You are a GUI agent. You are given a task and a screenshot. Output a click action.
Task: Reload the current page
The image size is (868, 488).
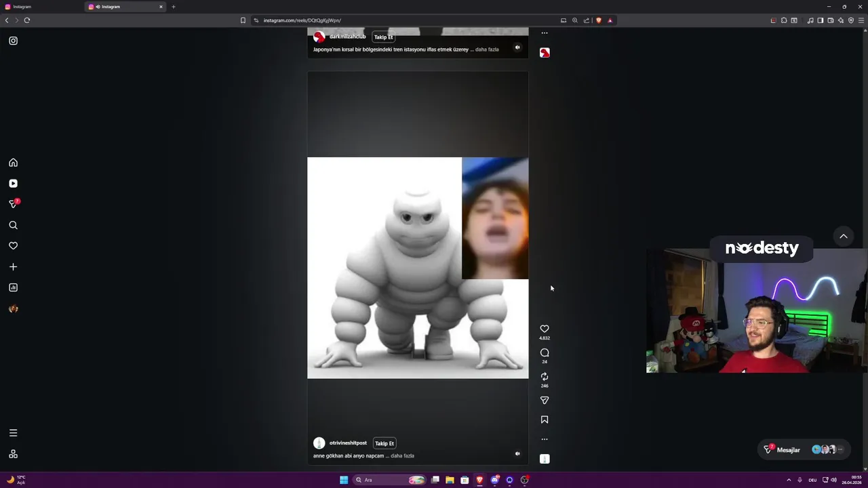[27, 20]
